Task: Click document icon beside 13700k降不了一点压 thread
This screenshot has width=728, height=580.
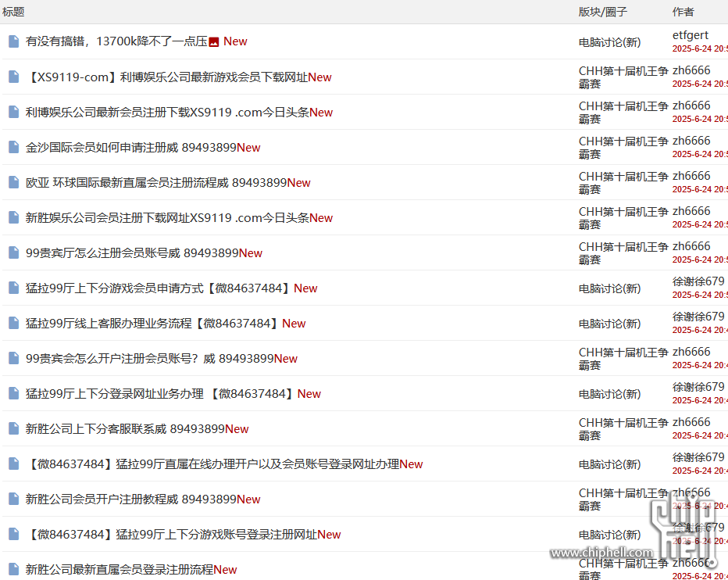Action: 14,41
